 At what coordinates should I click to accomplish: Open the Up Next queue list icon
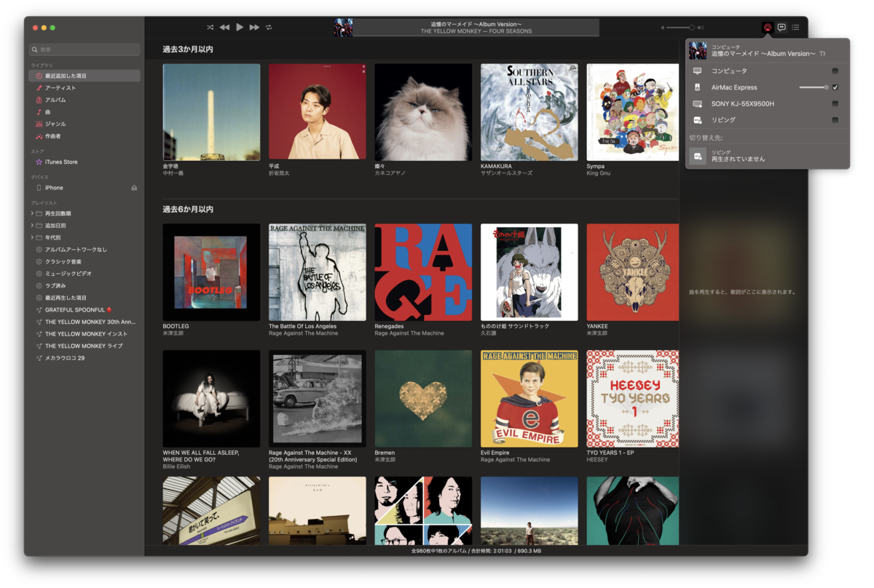(795, 28)
